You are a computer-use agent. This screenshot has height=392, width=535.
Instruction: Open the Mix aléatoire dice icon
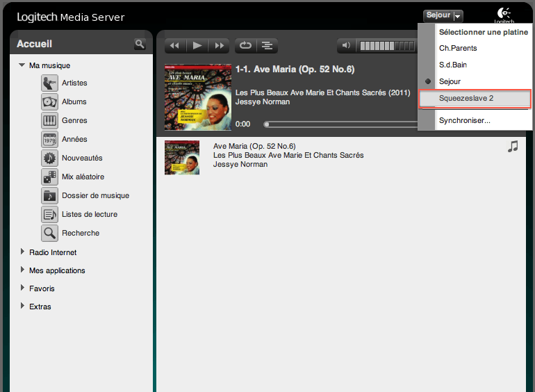pyautogui.click(x=49, y=177)
